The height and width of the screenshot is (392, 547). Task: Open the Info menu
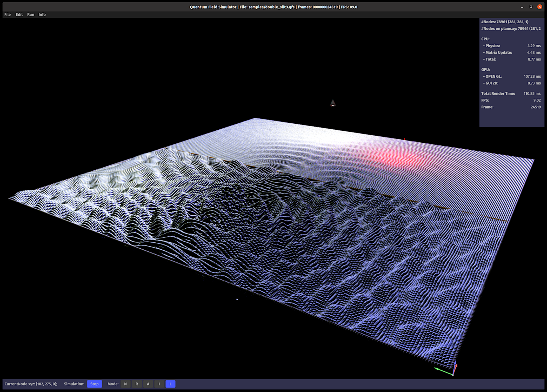(42, 15)
